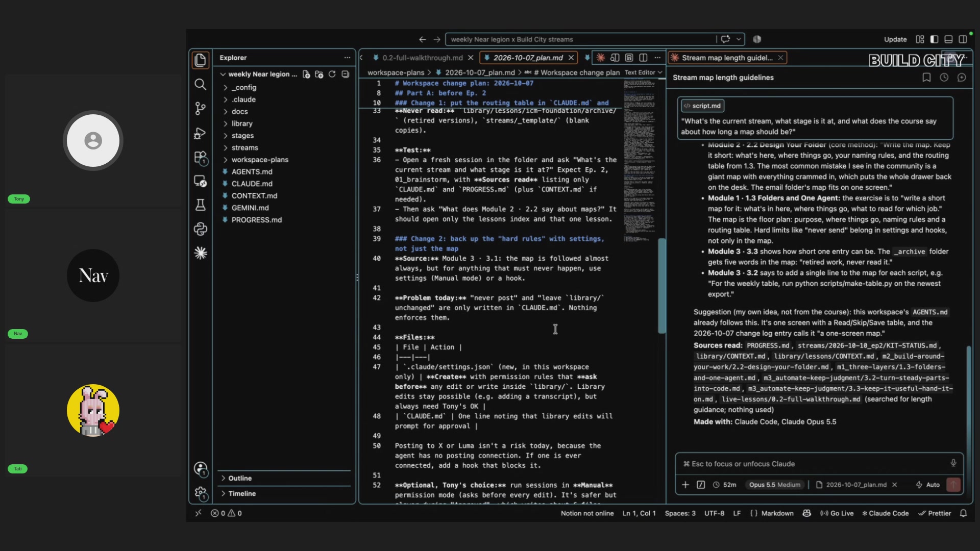
Task: Start new Claude chat icon
Action: point(962,78)
